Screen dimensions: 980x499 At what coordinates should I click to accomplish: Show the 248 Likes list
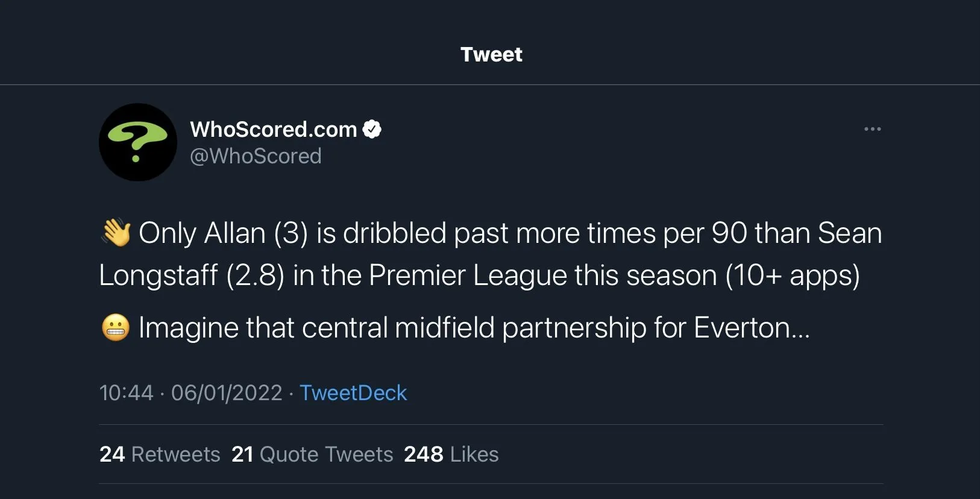[451, 454]
